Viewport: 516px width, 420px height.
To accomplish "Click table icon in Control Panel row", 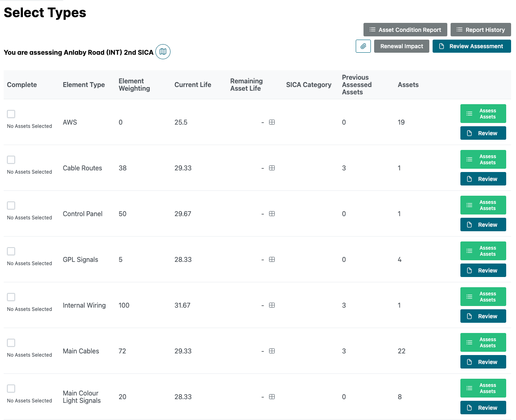I will click(x=272, y=214).
